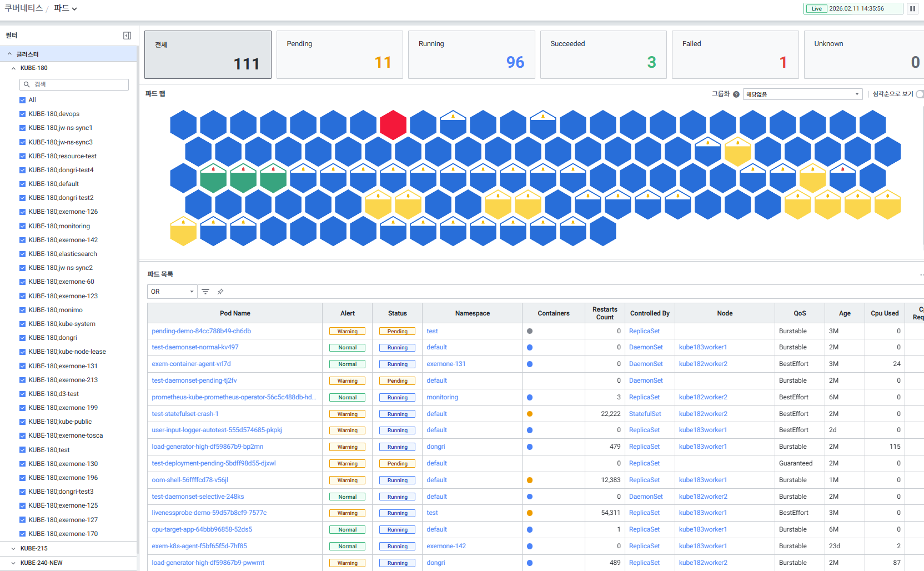Toggle the KUBE-180;monitoring checkbox

pos(23,226)
